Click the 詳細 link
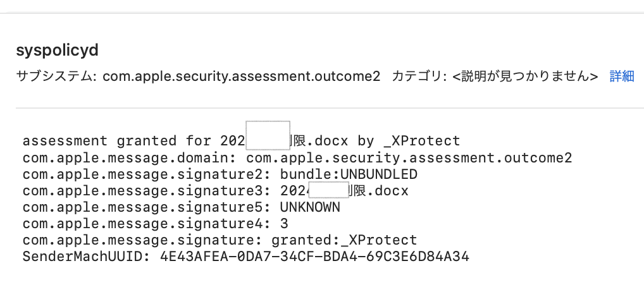 tap(621, 76)
